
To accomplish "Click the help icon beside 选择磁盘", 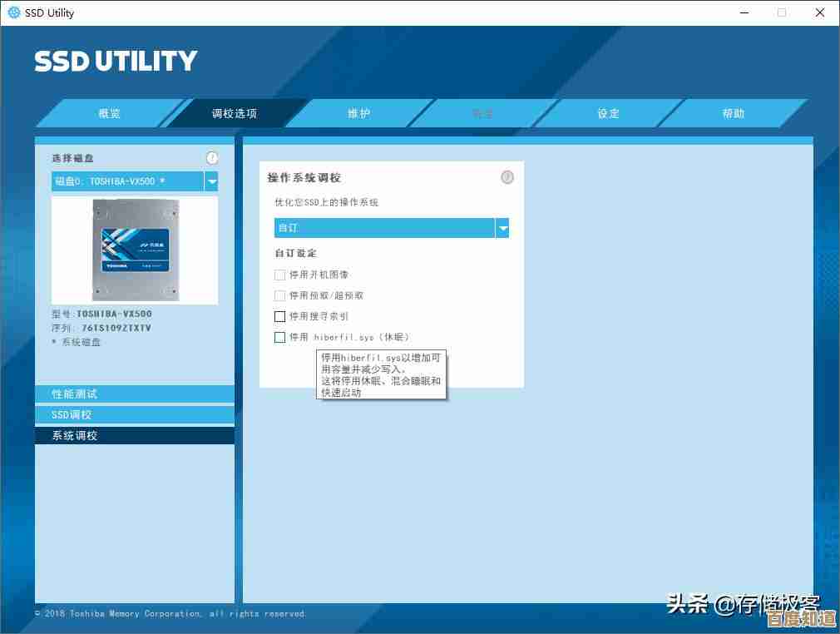I will 212,158.
